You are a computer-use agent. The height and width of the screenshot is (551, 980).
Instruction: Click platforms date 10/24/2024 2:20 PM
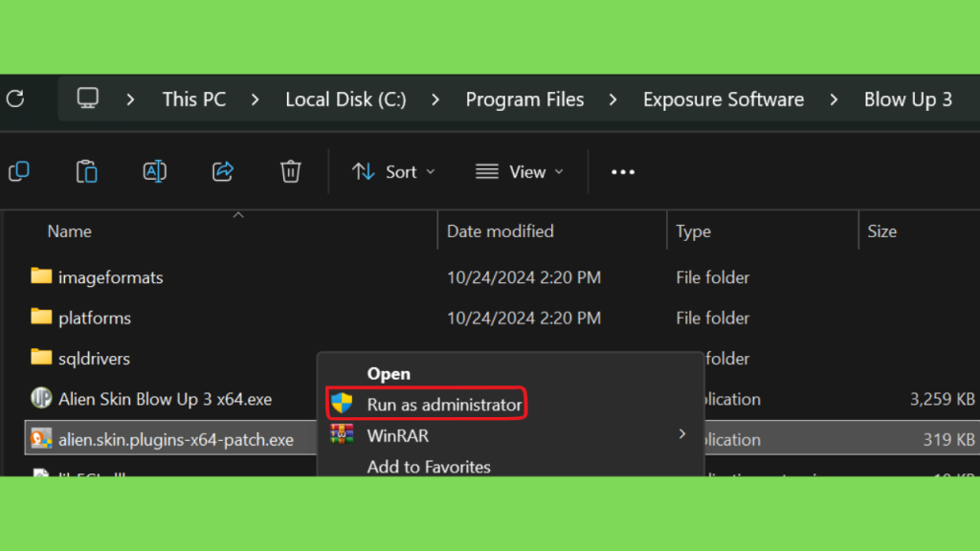(523, 318)
